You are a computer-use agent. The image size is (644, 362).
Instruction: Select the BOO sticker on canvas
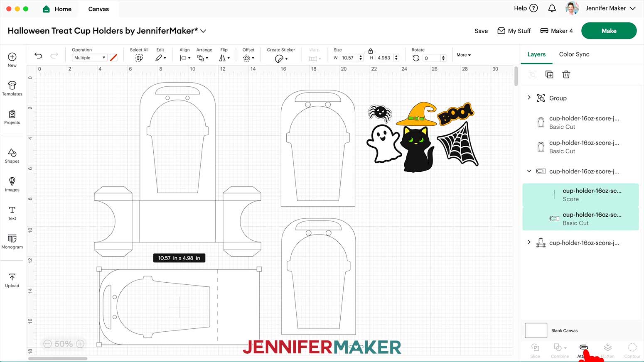[455, 113]
